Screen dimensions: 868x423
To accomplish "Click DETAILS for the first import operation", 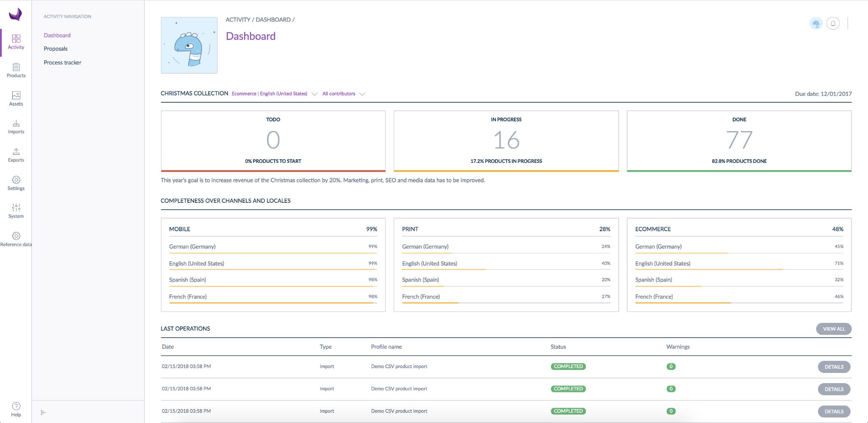I will point(834,367).
